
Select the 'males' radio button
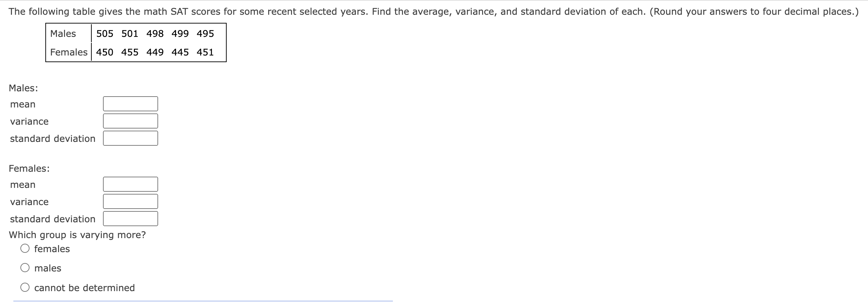[x=24, y=268]
